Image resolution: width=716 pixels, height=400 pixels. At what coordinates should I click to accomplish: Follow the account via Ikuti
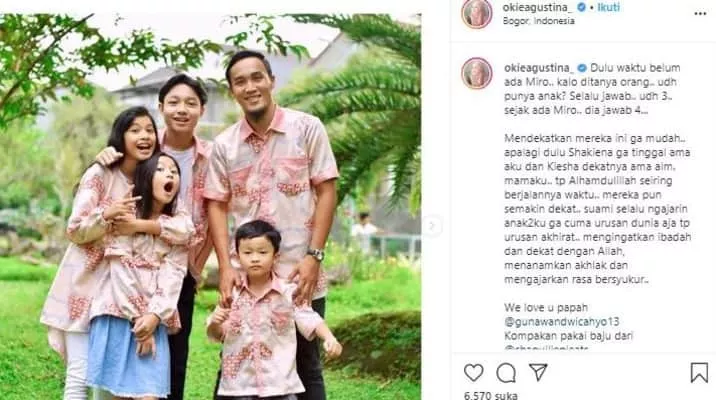(x=608, y=7)
